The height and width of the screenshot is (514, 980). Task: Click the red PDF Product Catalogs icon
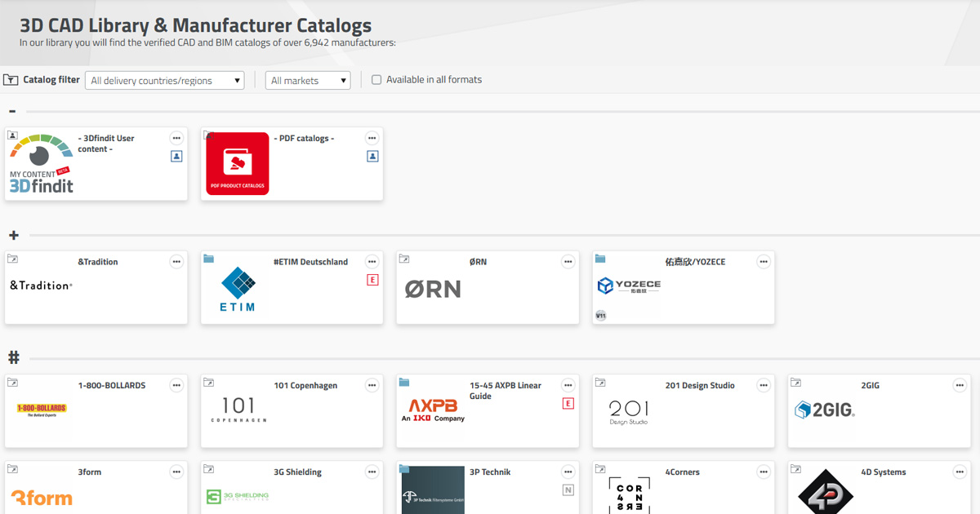238,163
